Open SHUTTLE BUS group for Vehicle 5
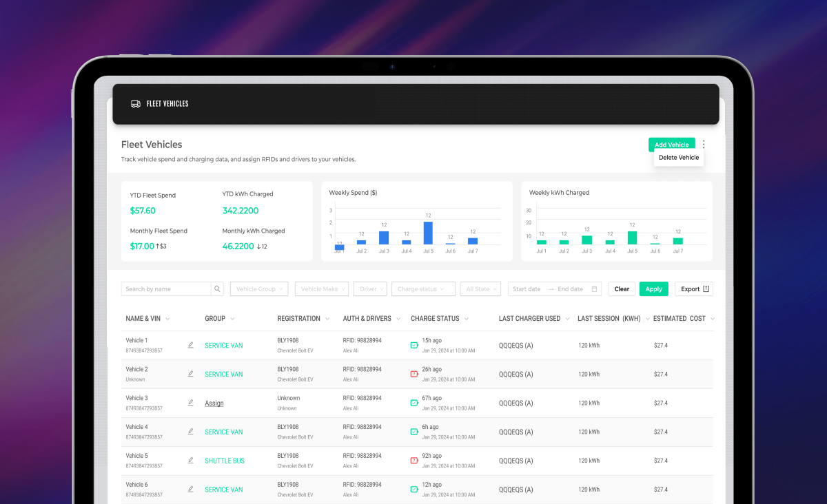This screenshot has height=504, width=827. pos(225,461)
